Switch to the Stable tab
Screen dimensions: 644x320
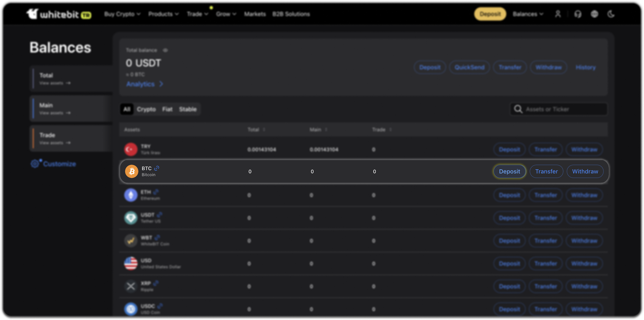pyautogui.click(x=188, y=109)
